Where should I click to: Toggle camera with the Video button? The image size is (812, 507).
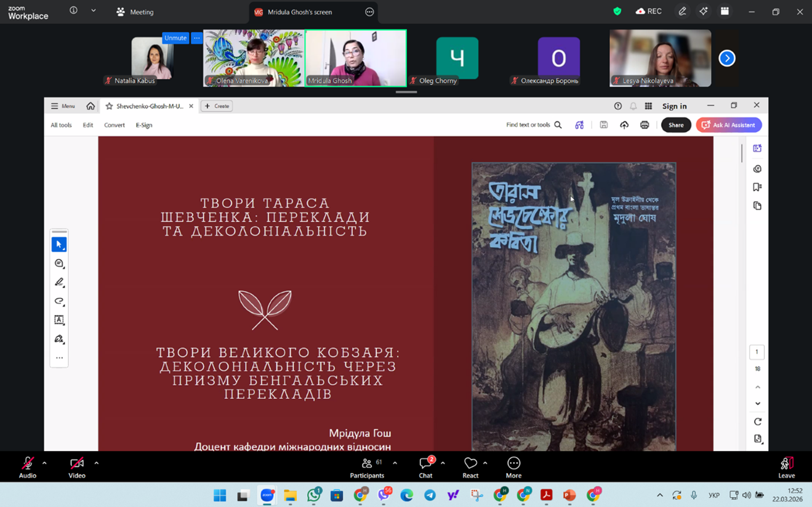77,467
